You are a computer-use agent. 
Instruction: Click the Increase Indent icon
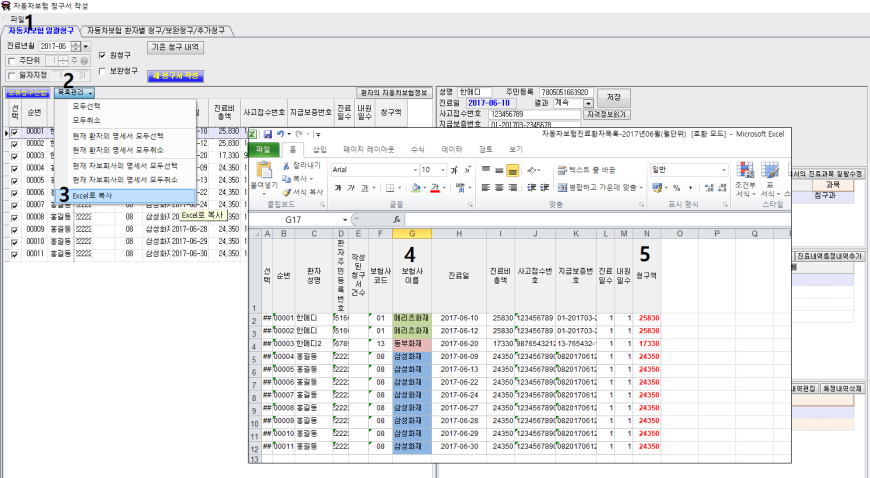[x=545, y=188]
